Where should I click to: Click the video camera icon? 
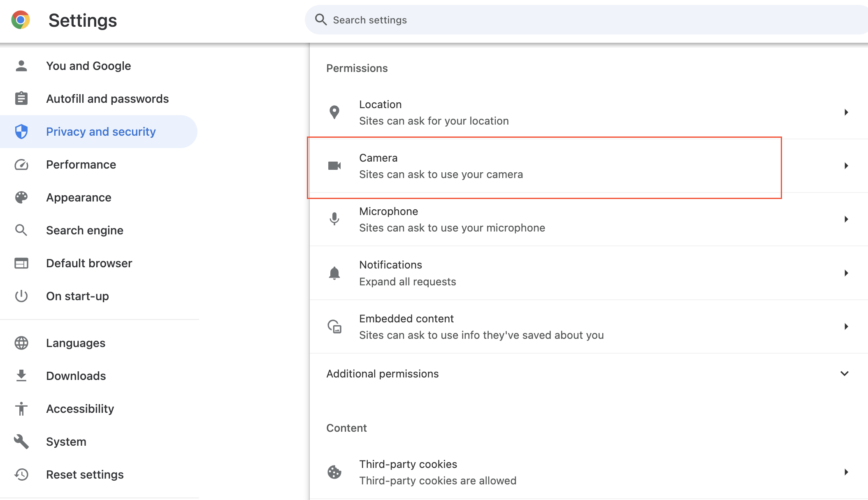(x=334, y=166)
